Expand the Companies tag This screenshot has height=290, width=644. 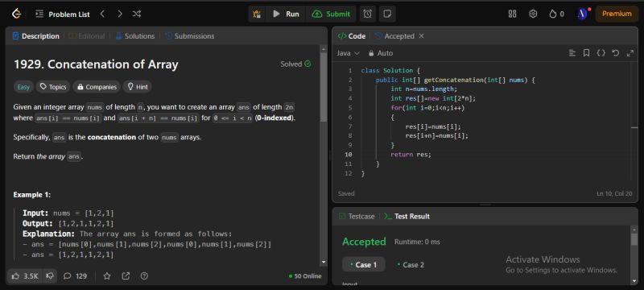tap(97, 87)
